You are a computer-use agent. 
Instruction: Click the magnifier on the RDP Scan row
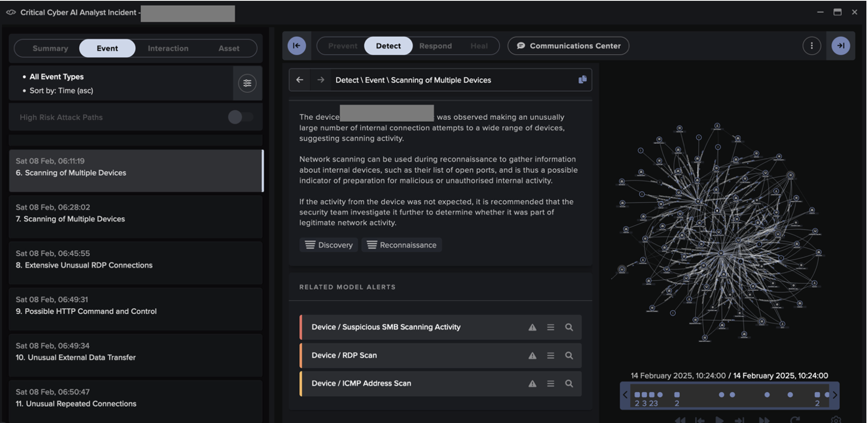point(569,356)
